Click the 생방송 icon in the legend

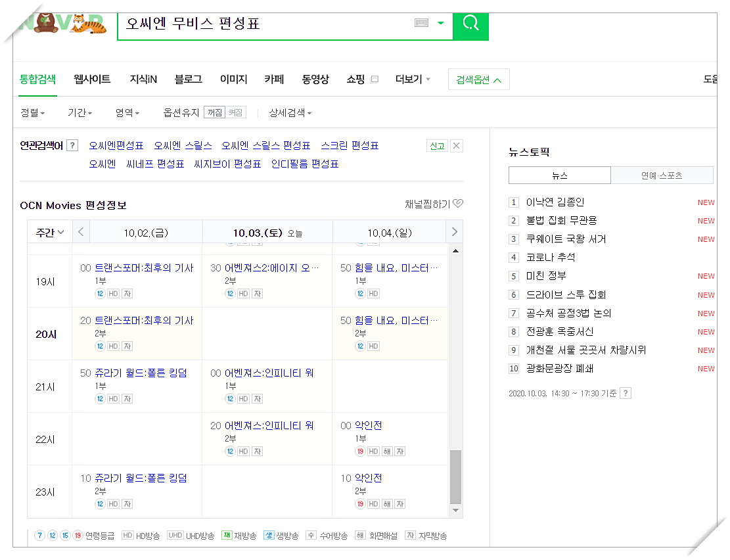click(269, 535)
